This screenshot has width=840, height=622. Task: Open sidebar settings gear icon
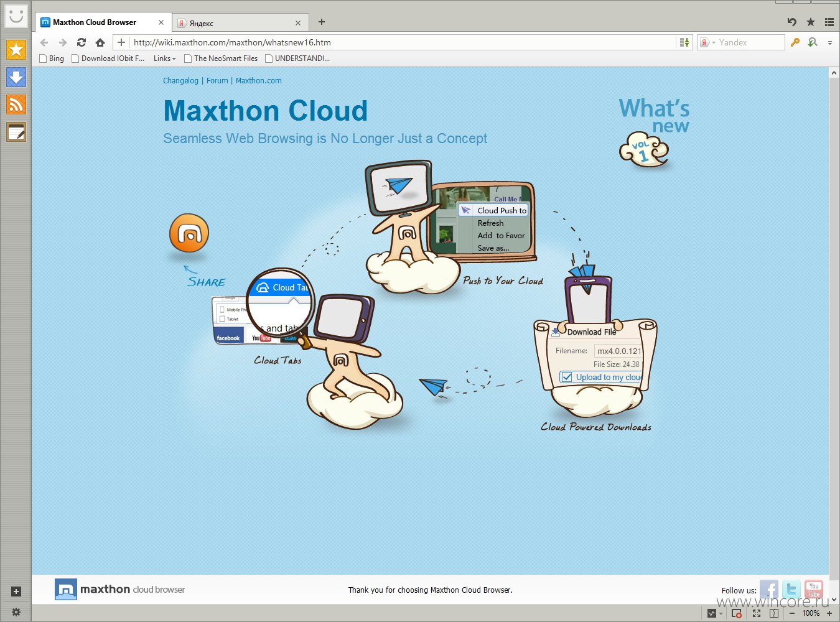tap(16, 612)
